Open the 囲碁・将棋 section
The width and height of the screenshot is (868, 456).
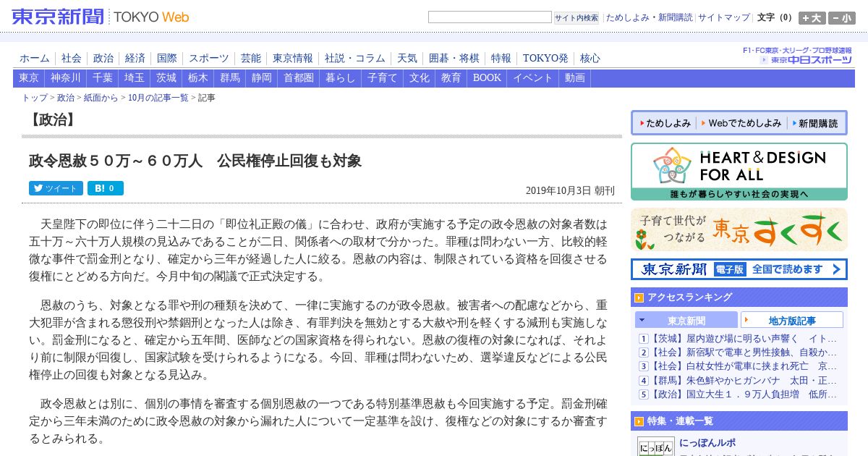[x=454, y=59]
